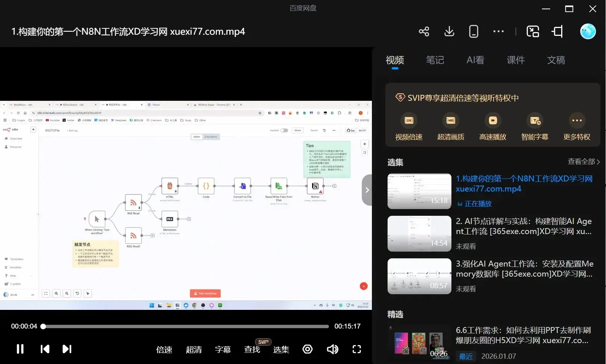Image resolution: width=606 pixels, height=364 pixels.
Task: Switch to the 笔记 tab
Action: point(435,60)
